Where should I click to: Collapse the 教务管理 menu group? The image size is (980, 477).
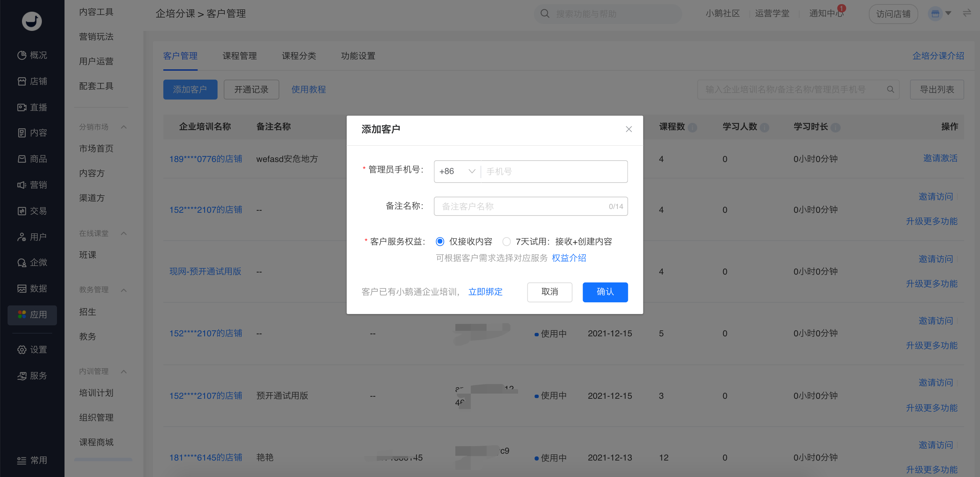pos(124,290)
